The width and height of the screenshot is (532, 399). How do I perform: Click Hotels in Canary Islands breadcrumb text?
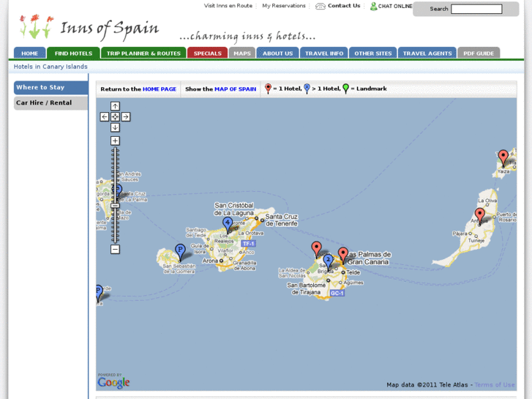(x=50, y=67)
